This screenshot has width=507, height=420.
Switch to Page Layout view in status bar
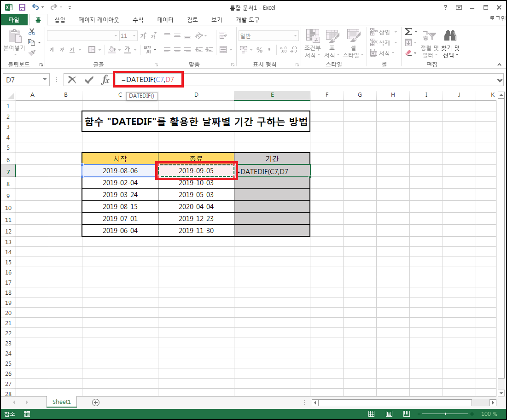pos(389,414)
